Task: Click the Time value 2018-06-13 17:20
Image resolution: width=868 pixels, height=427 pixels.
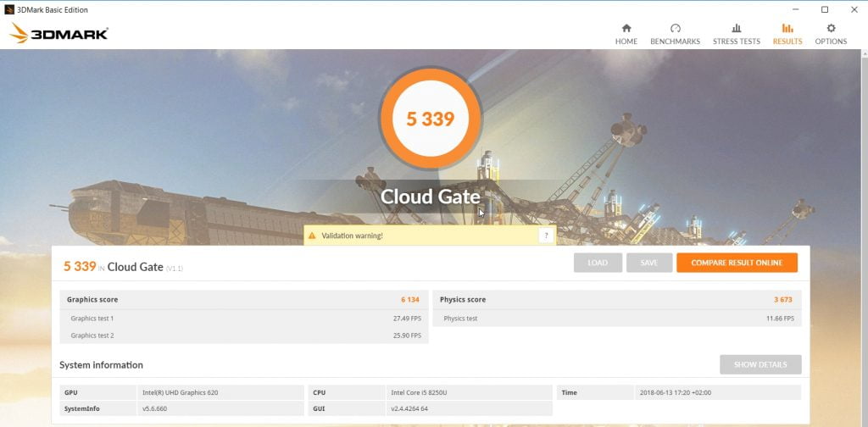Action: tap(676, 393)
